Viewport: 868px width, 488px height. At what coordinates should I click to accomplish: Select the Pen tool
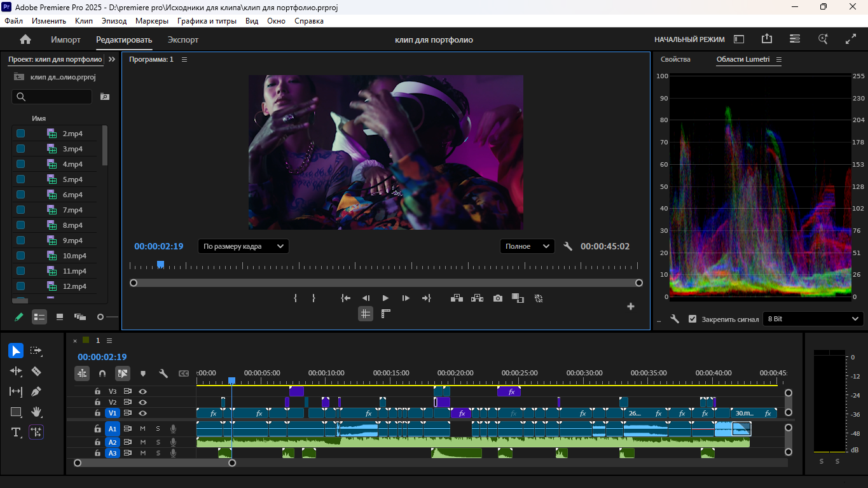point(36,391)
